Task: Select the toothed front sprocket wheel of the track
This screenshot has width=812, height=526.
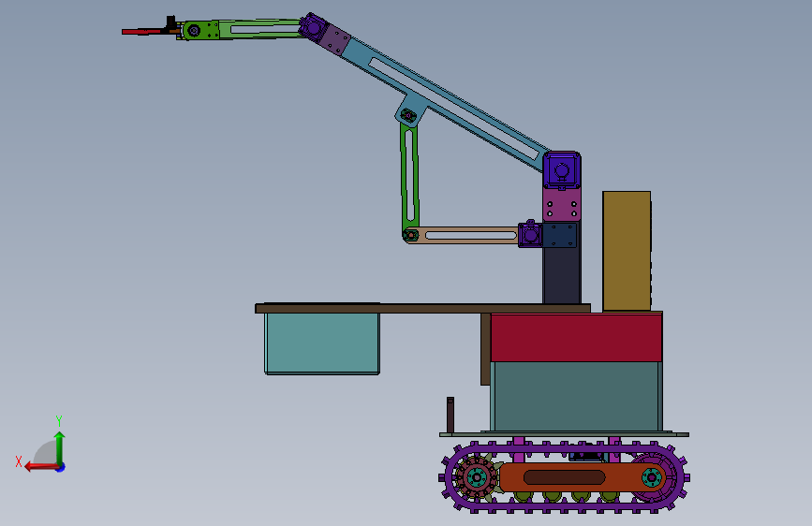Action: tap(476, 477)
